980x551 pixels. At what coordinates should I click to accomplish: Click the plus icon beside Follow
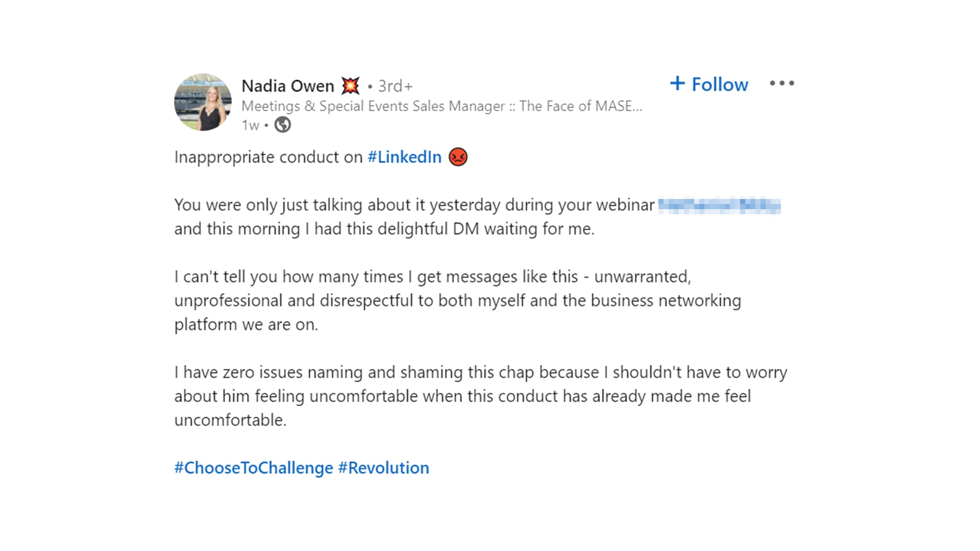(x=677, y=83)
